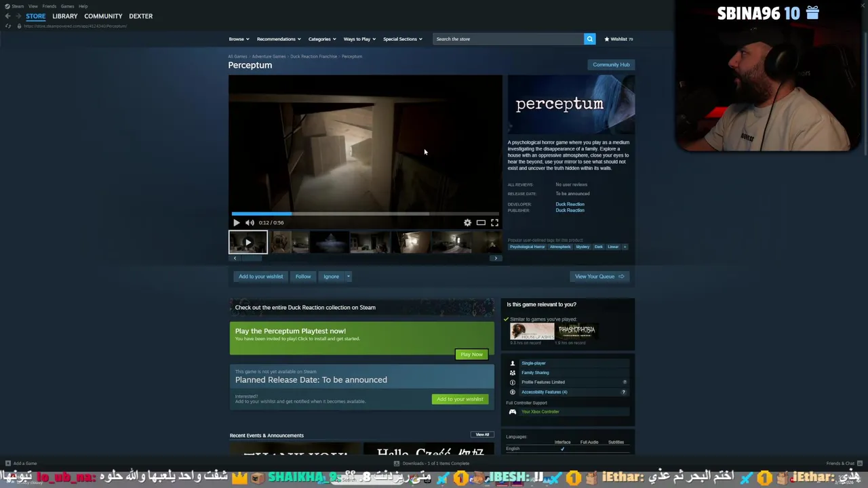868x488 pixels.
Task: Open the Help menu
Action: coord(83,6)
